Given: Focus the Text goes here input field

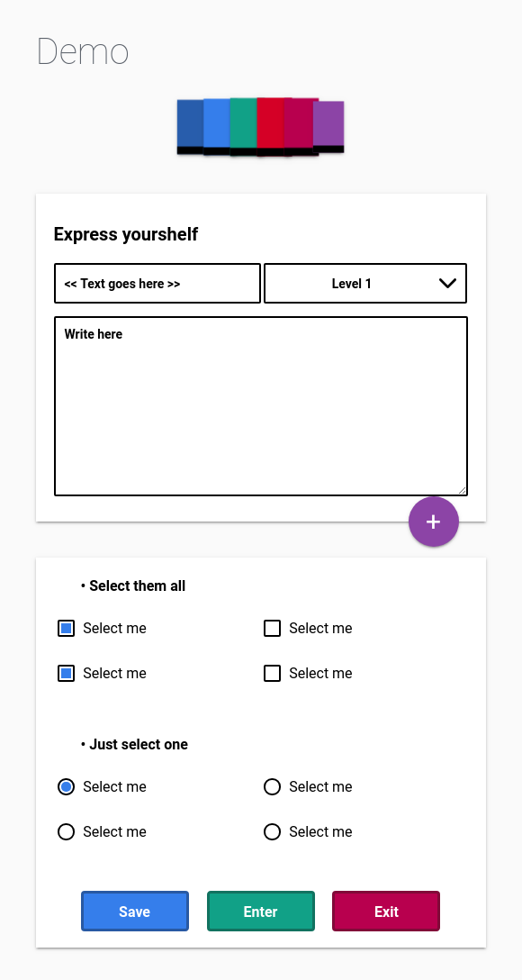Looking at the screenshot, I should tap(157, 283).
